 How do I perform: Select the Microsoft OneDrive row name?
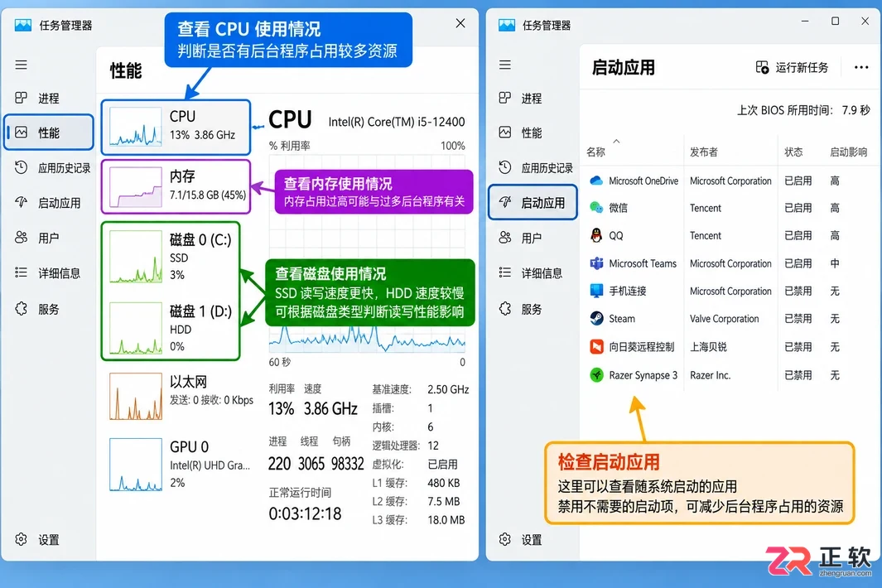(643, 181)
